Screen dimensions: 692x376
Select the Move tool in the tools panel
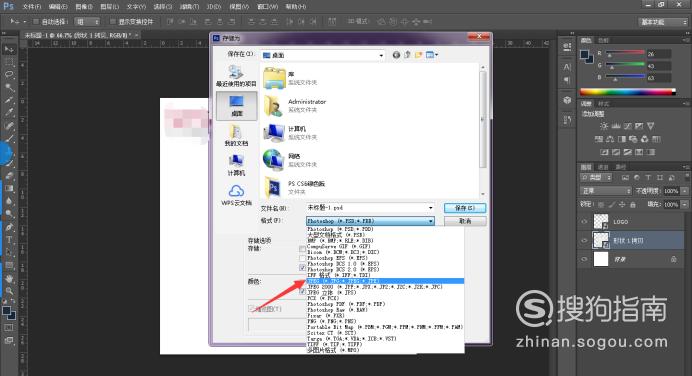pyautogui.click(x=9, y=49)
